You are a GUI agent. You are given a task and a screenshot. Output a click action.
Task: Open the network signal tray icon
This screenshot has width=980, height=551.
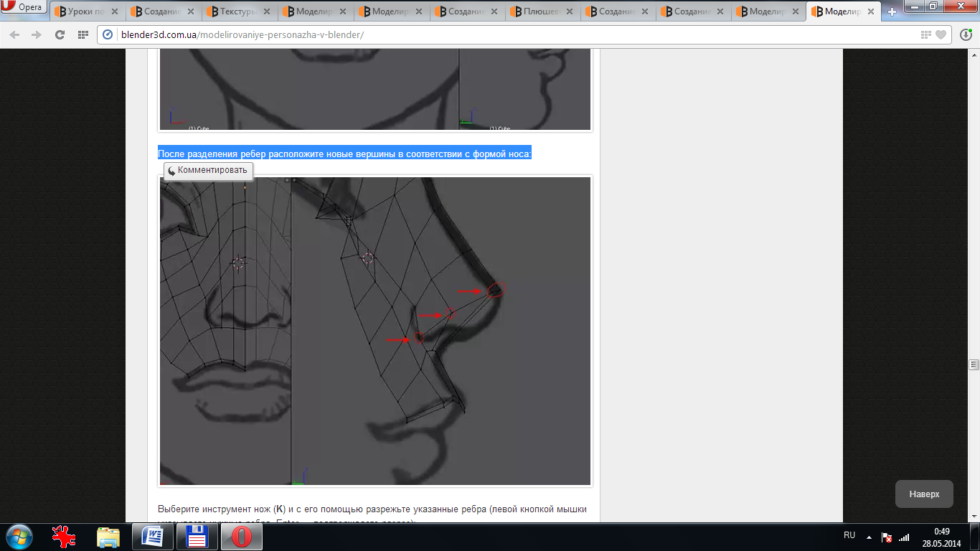pyautogui.click(x=905, y=536)
